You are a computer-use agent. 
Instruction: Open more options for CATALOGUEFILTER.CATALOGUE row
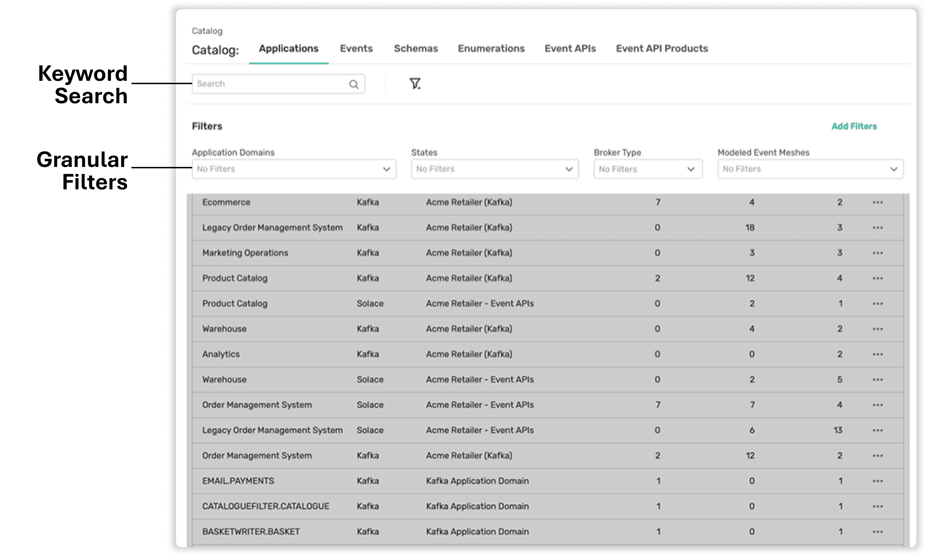coord(877,506)
